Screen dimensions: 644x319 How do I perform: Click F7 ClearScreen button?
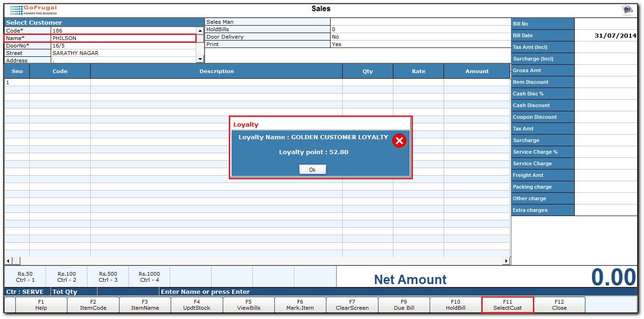[352, 305]
